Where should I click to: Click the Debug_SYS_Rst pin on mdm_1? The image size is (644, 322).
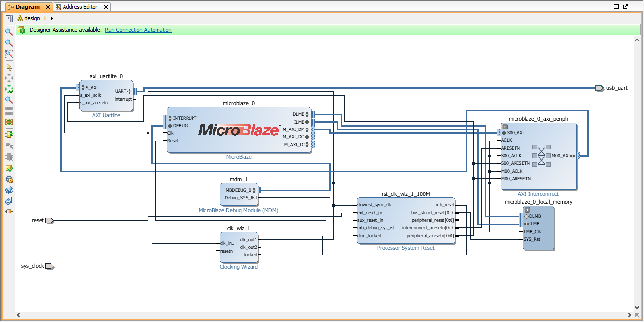point(241,197)
